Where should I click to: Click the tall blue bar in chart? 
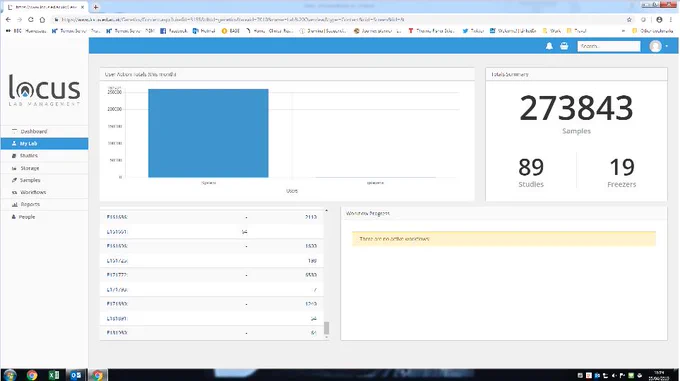click(208, 133)
